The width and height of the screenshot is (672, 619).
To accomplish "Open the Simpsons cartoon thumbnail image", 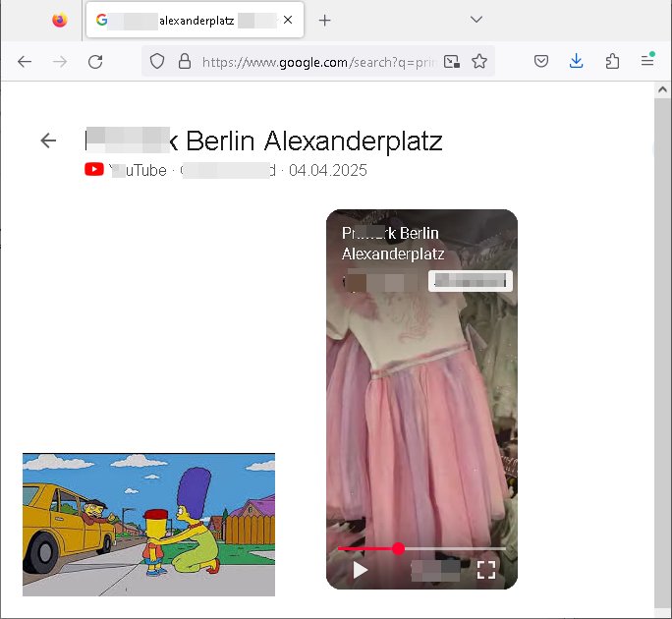I will 148,525.
